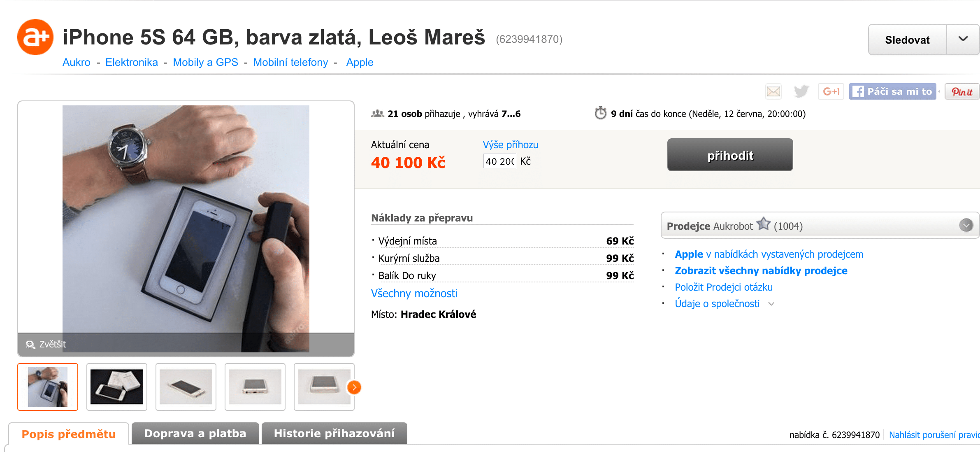The image size is (980, 452).
Task: Open the Sledovat dropdown arrow
Action: tap(963, 39)
